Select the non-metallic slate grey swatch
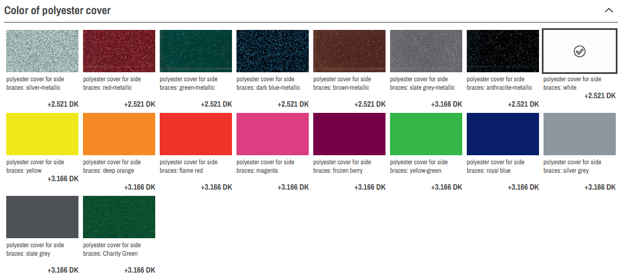644x276 pixels. point(42,217)
